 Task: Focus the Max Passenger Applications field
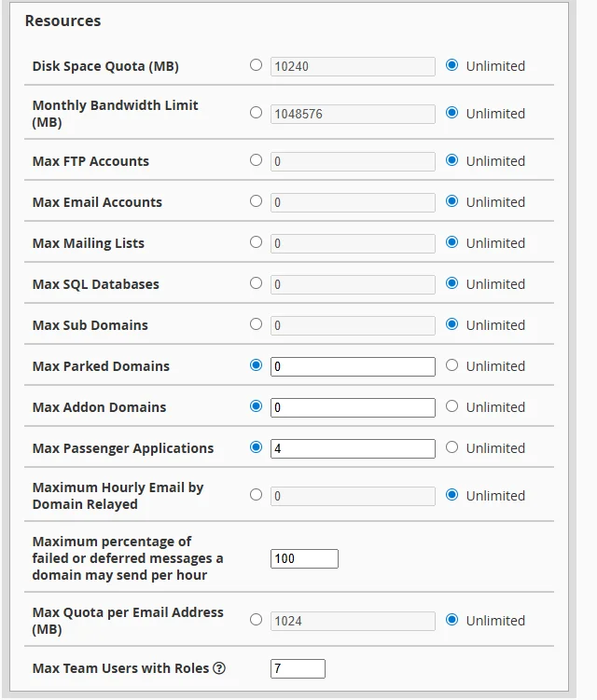click(x=353, y=448)
